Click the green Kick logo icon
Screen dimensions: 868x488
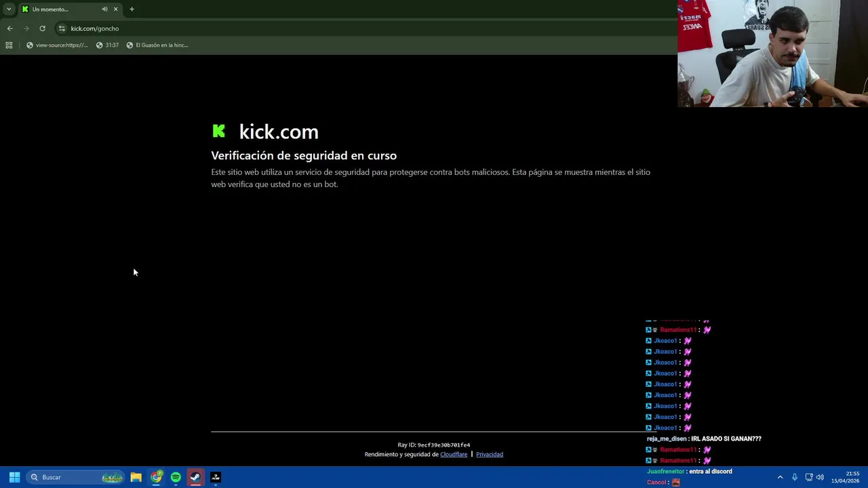218,131
